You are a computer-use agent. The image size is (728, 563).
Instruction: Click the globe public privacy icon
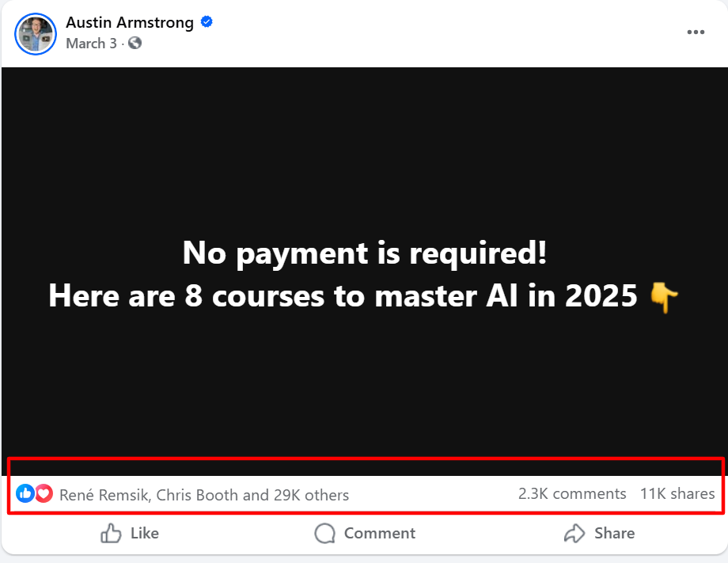coord(135,44)
